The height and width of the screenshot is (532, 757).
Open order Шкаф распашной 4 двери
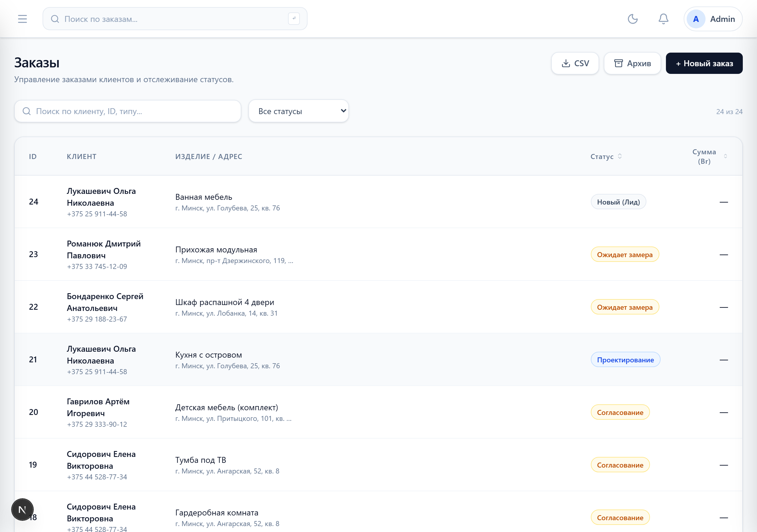click(x=224, y=302)
